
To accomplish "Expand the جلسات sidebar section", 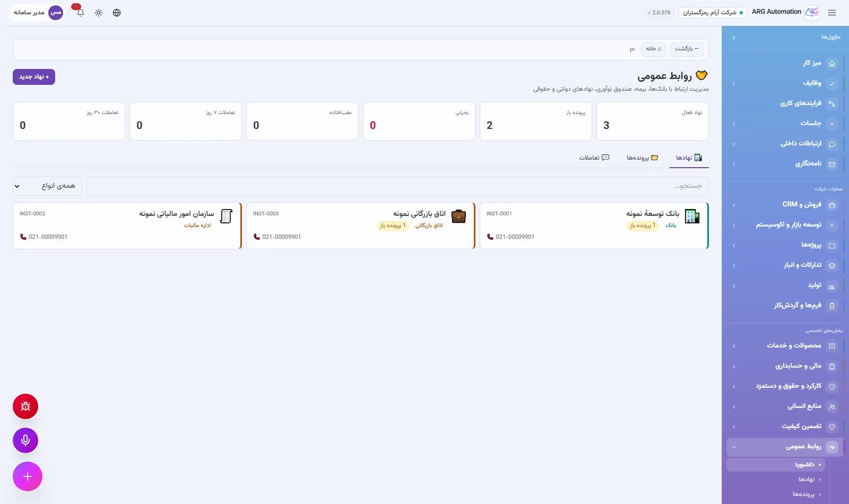I will (x=734, y=124).
